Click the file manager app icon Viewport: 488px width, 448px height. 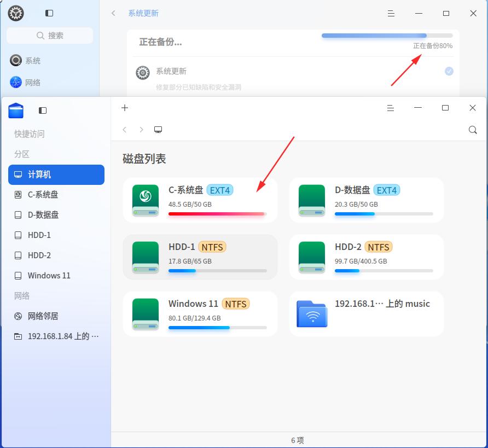point(16,110)
